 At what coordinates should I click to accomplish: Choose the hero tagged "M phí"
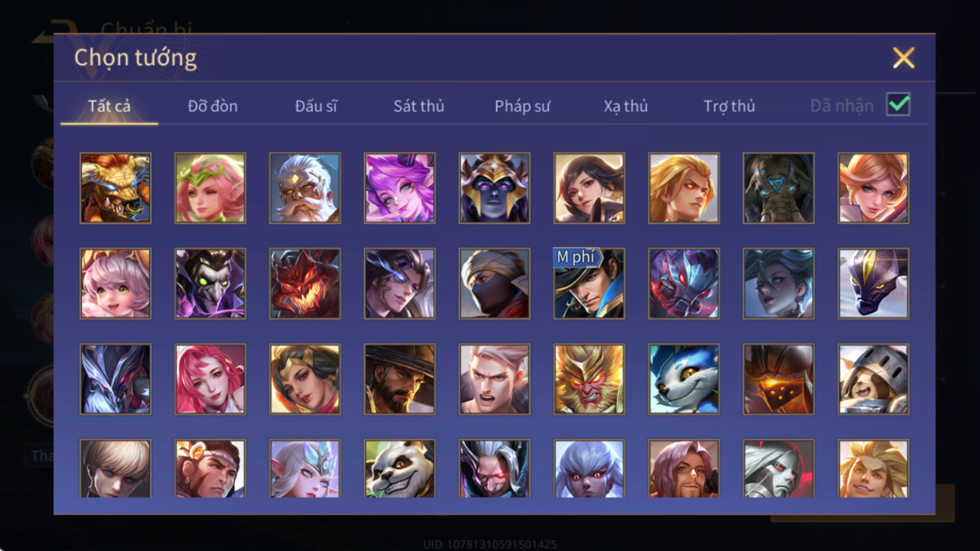(590, 284)
